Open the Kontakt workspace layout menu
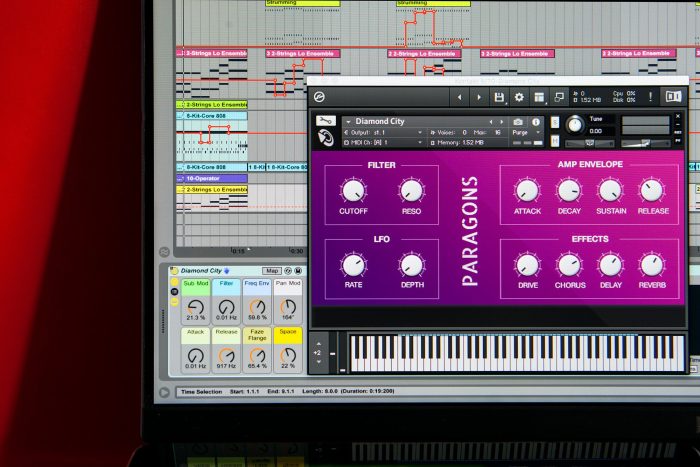The width and height of the screenshot is (700, 467). (539, 97)
